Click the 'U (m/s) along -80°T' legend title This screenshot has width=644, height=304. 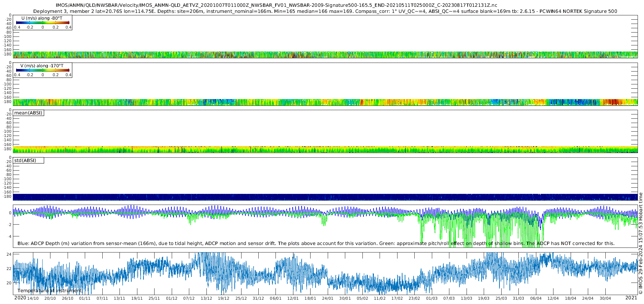[x=42, y=18]
